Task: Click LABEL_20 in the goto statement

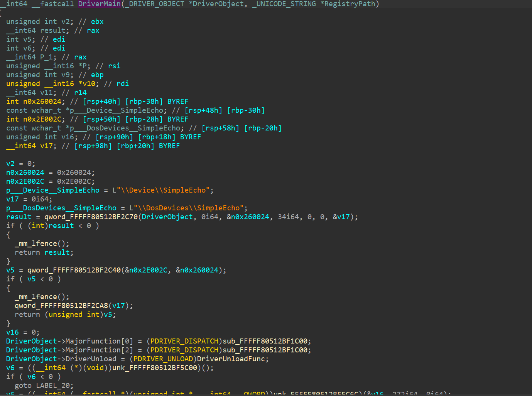Action: coord(53,386)
